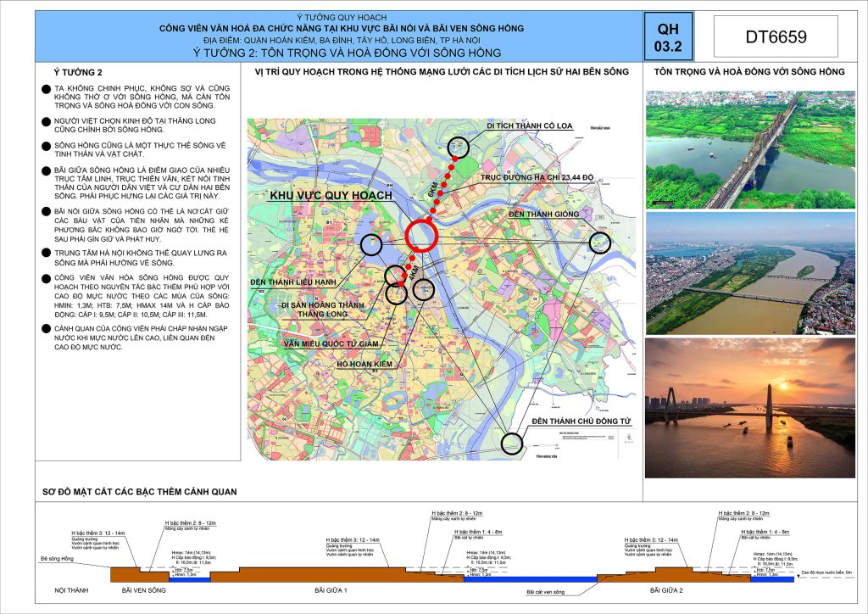This screenshot has height=614, width=868.
Task: Open the middle aerial river photo
Action: point(750,273)
